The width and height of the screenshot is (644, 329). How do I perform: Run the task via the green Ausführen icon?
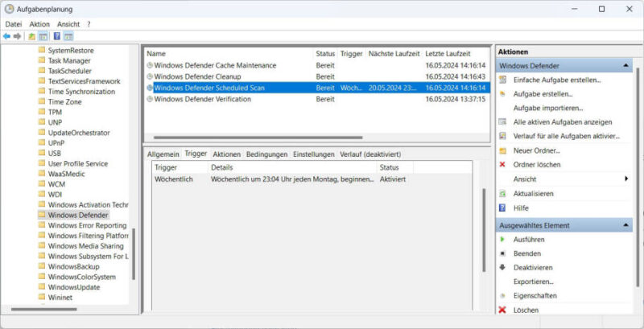pos(503,239)
